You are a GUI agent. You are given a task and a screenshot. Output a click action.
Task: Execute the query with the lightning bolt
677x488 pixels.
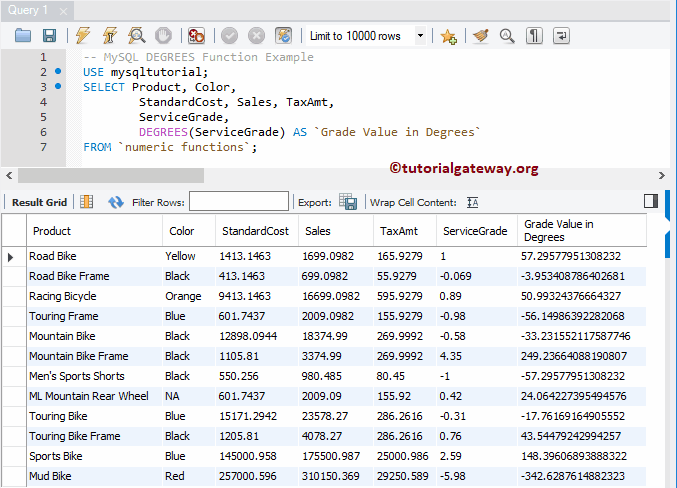(83, 36)
